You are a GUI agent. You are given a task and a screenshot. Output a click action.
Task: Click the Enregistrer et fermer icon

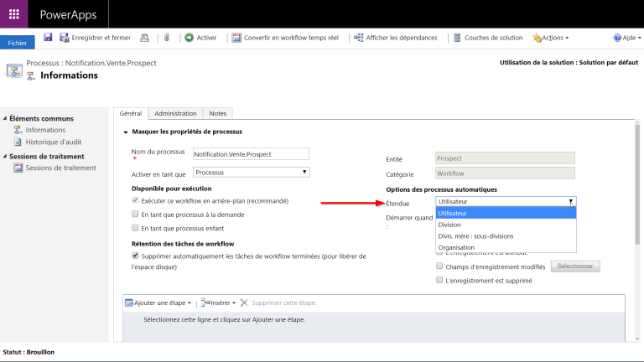coord(64,38)
